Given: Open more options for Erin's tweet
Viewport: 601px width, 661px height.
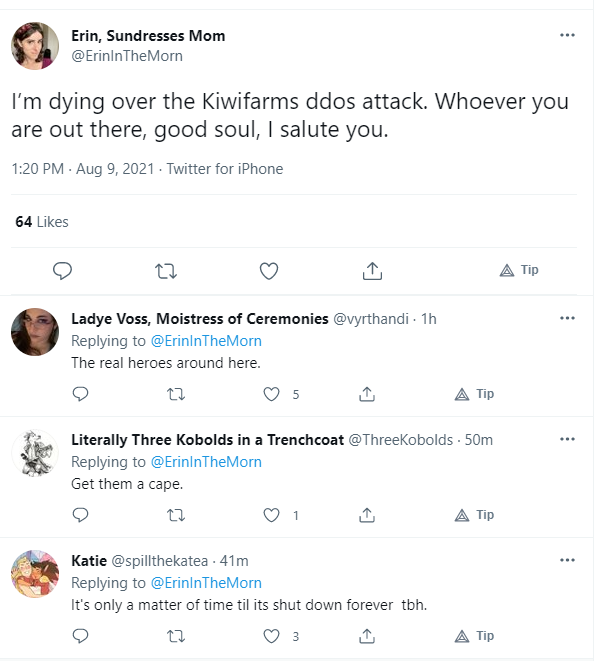Looking at the screenshot, I should click(567, 35).
